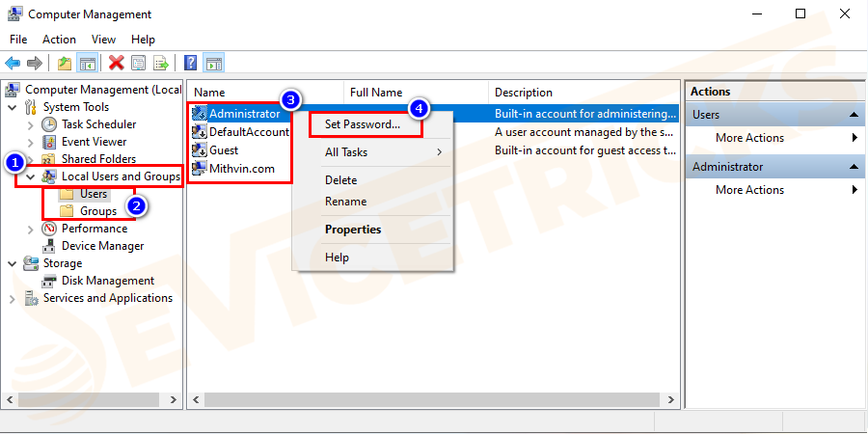Click the red Delete toolbar icon
The width and height of the screenshot is (868, 434).
[x=117, y=63]
